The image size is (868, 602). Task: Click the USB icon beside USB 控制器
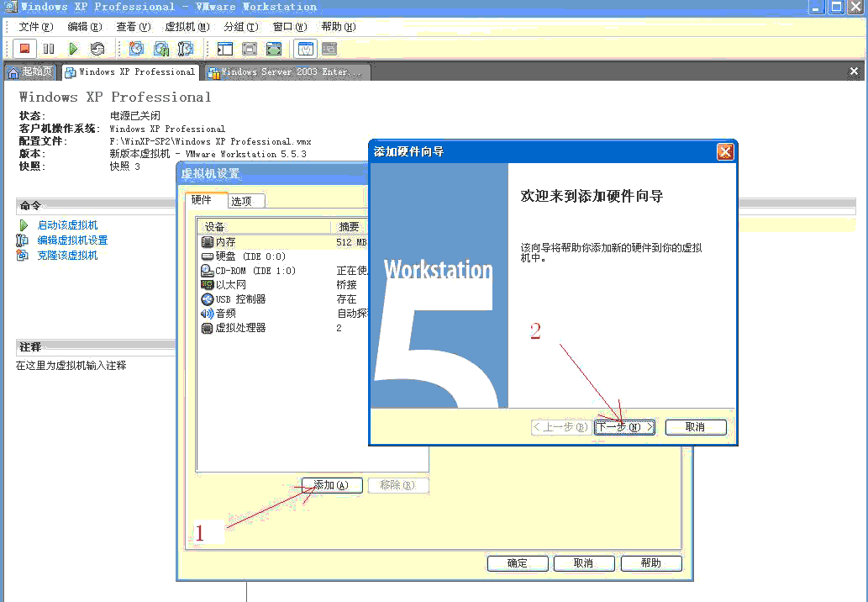coord(207,299)
